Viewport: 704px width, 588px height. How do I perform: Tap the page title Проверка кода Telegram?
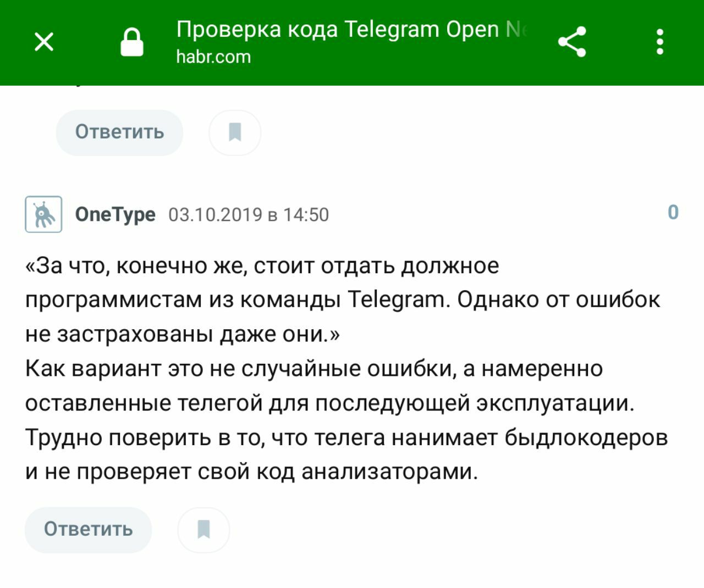click(351, 30)
